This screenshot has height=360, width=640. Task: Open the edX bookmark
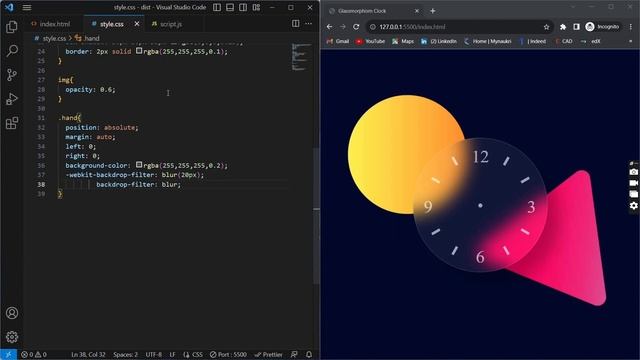point(591,41)
